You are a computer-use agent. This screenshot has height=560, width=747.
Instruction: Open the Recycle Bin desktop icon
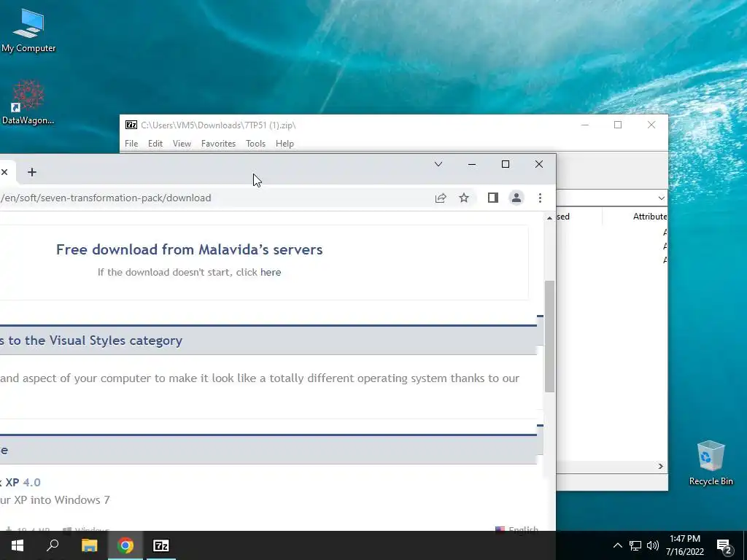pyautogui.click(x=711, y=463)
